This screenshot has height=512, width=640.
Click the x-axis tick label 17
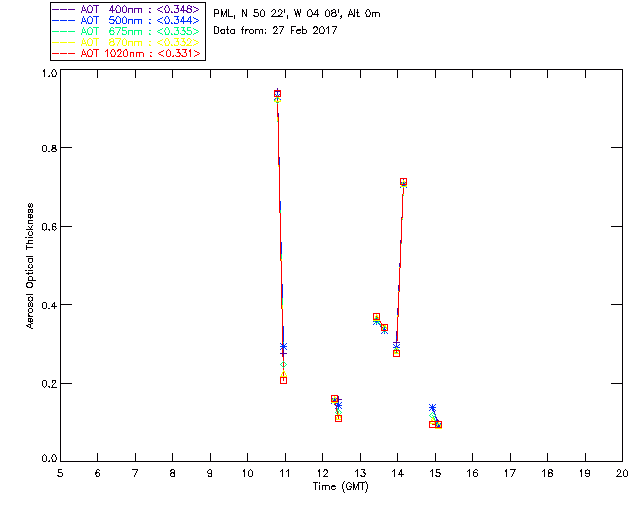[x=510, y=473]
